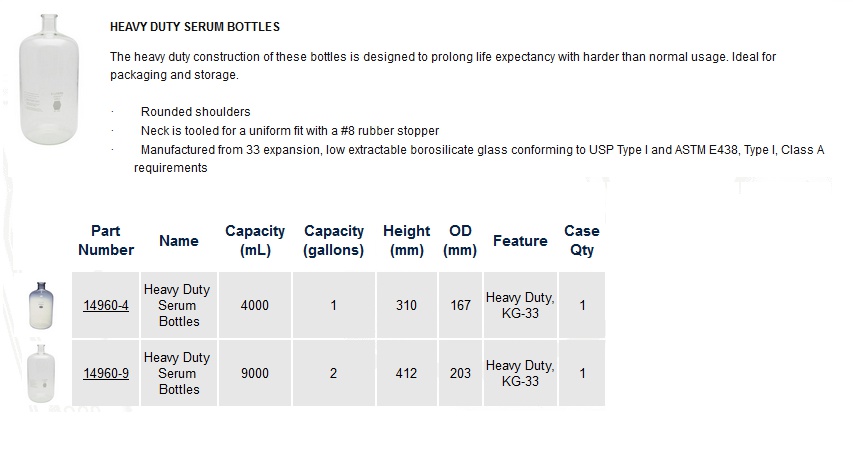The height and width of the screenshot is (450, 853).
Task: Click the Height (mm) column header
Action: coord(406,241)
